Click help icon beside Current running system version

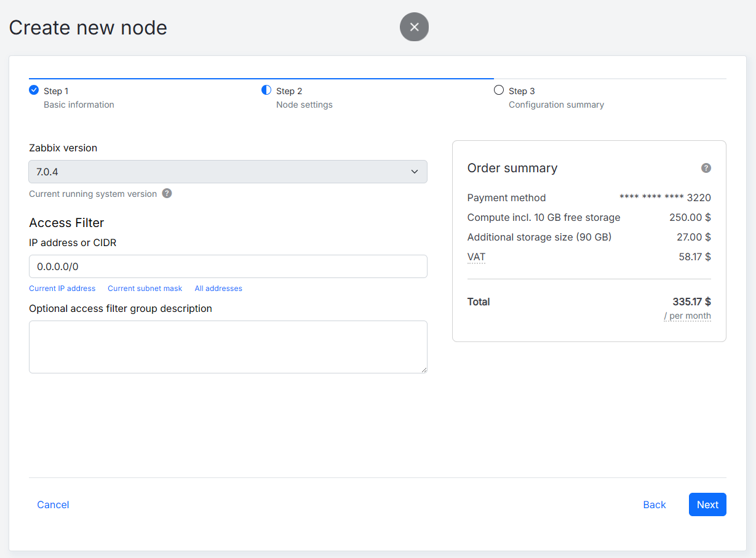click(167, 193)
